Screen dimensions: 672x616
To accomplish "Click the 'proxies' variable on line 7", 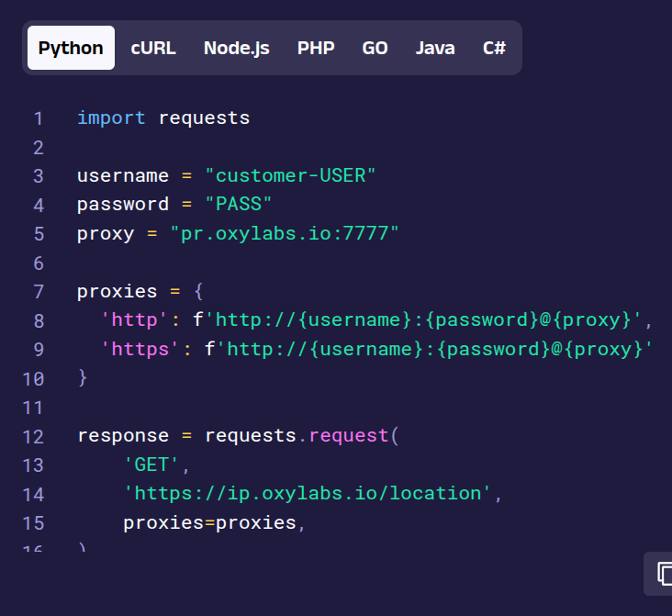I will (x=117, y=292).
